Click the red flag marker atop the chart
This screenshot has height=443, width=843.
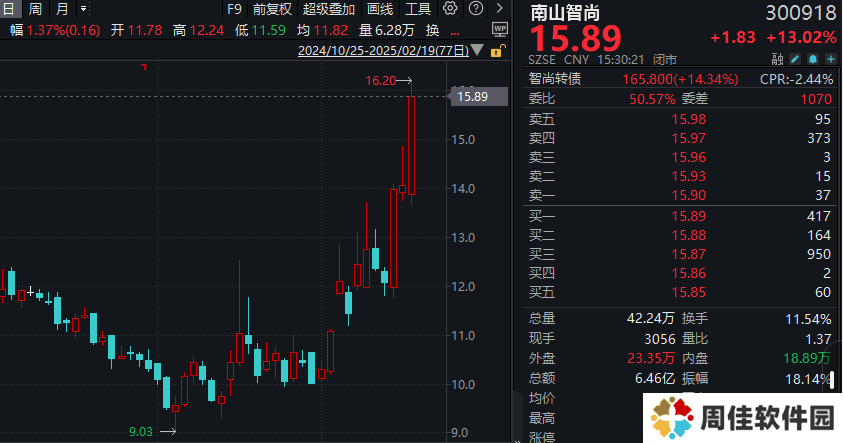(x=144, y=67)
